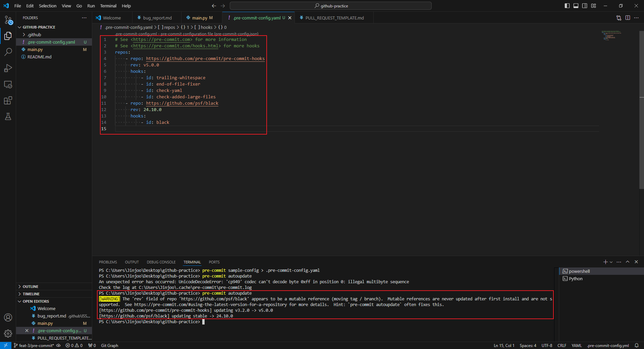Split the editor to the right

(628, 18)
